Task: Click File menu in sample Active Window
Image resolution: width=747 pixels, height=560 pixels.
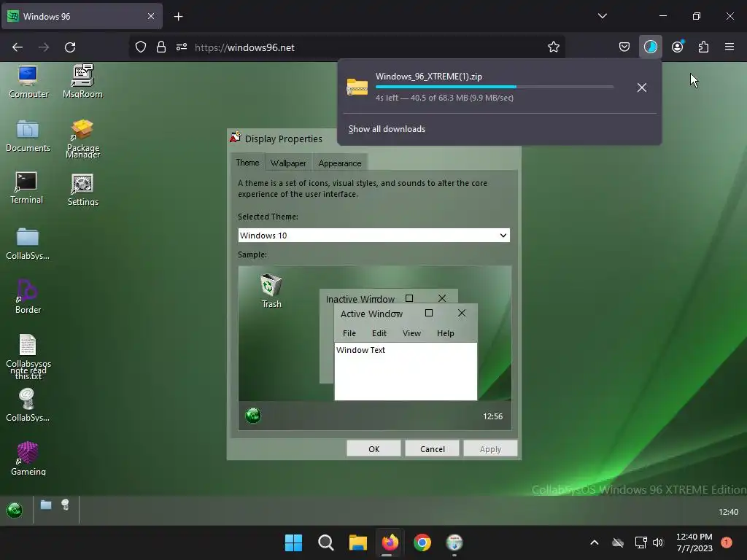Action: [349, 333]
